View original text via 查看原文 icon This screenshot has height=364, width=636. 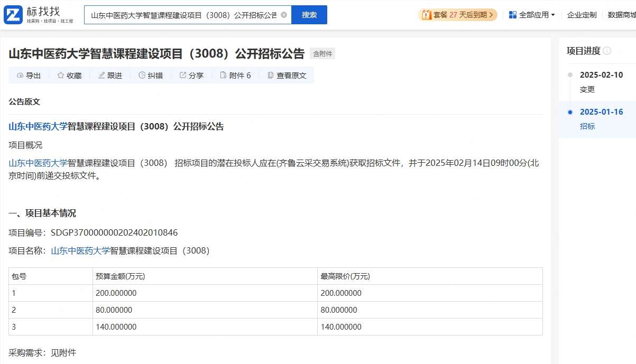pyautogui.click(x=286, y=75)
